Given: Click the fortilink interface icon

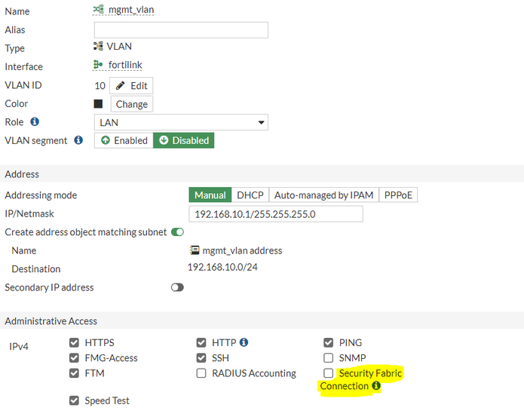Looking at the screenshot, I should (x=98, y=66).
